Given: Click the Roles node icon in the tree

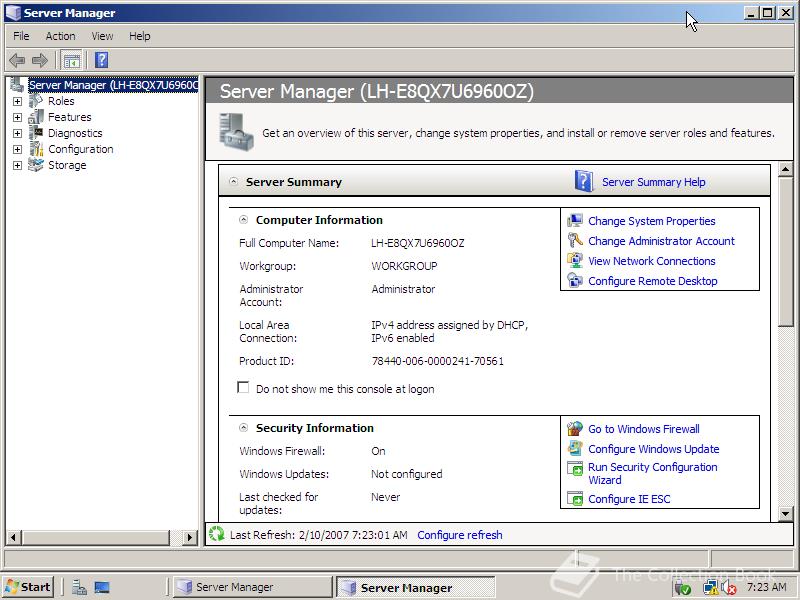Looking at the screenshot, I should 36,101.
